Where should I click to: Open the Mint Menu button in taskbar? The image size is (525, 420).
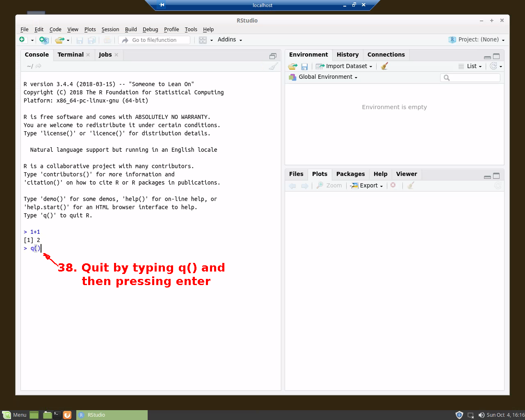[14, 415]
